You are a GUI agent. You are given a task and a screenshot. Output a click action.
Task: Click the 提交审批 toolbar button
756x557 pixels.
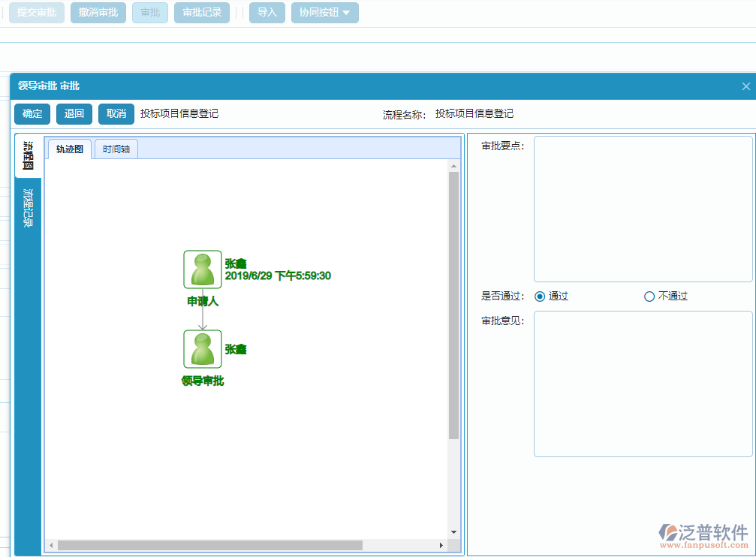click(36, 12)
